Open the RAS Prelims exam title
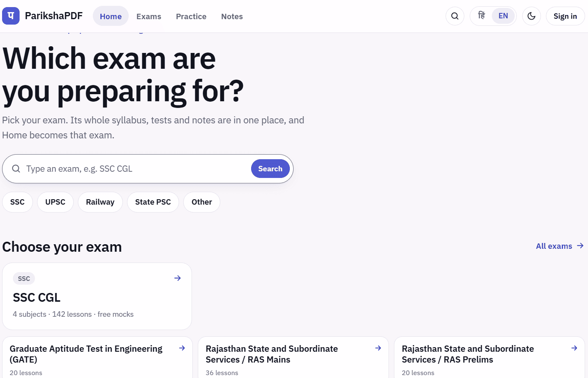Image resolution: width=588 pixels, height=378 pixels. pyautogui.click(x=468, y=354)
